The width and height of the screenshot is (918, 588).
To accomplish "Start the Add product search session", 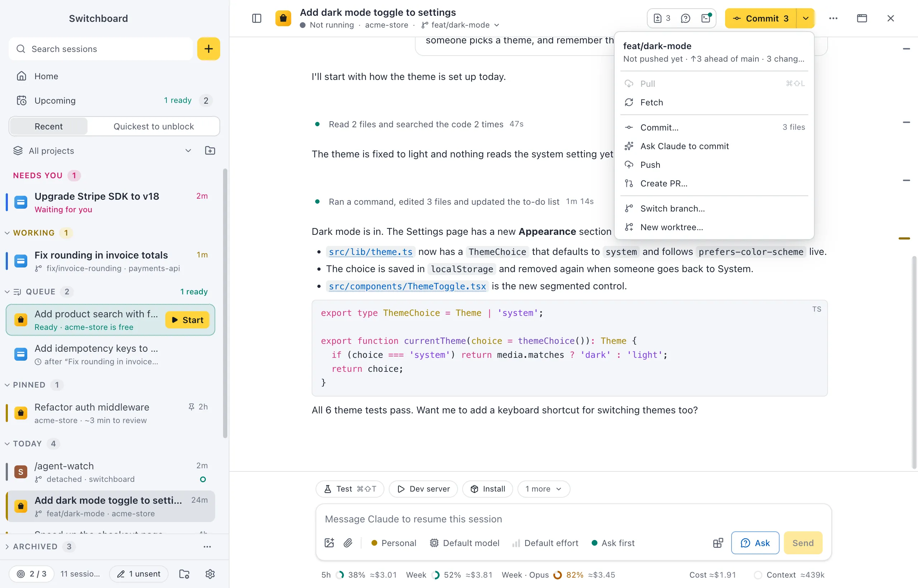I will coord(187,320).
